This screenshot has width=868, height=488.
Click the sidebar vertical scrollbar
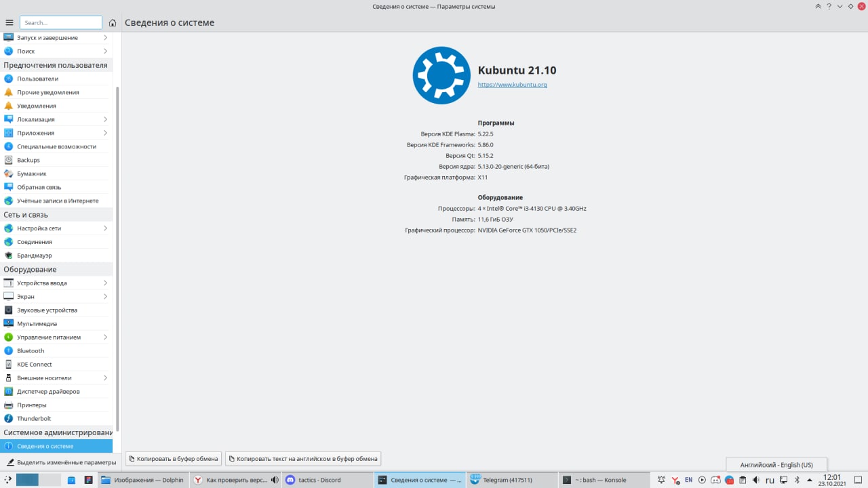click(117, 258)
